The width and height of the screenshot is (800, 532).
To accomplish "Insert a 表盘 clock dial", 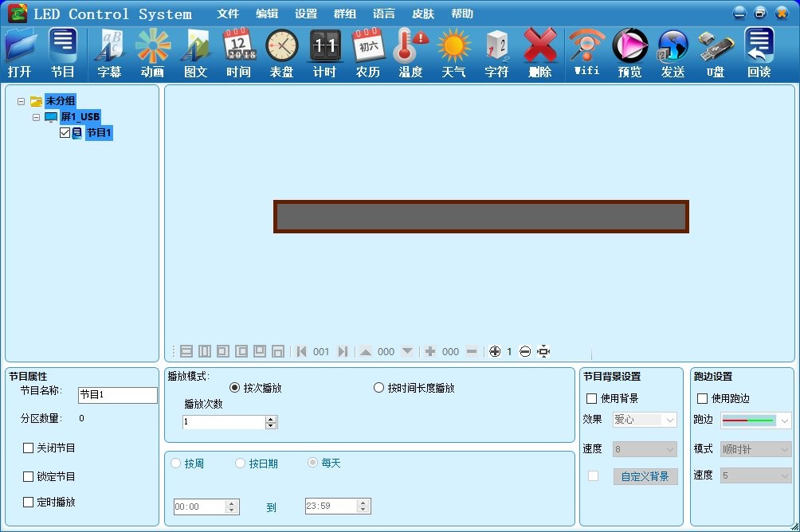I will point(281,52).
